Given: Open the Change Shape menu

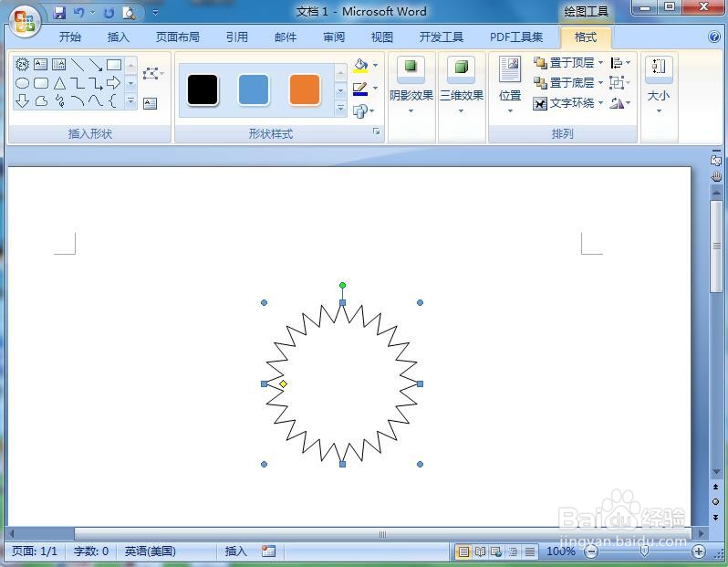Looking at the screenshot, I should tap(363, 110).
